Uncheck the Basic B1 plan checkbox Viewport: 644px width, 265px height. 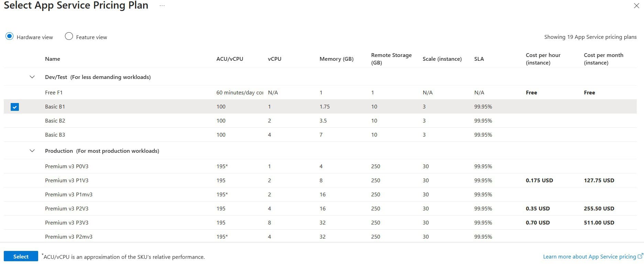coord(15,107)
